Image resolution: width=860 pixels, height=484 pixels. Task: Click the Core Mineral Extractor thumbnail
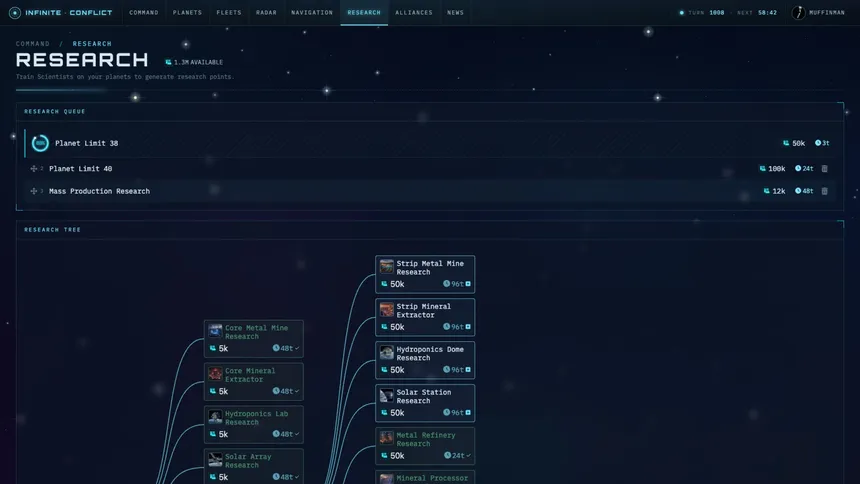click(x=215, y=374)
